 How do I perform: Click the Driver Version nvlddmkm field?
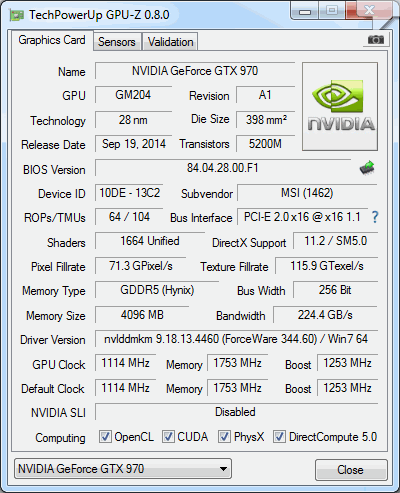[236, 339]
